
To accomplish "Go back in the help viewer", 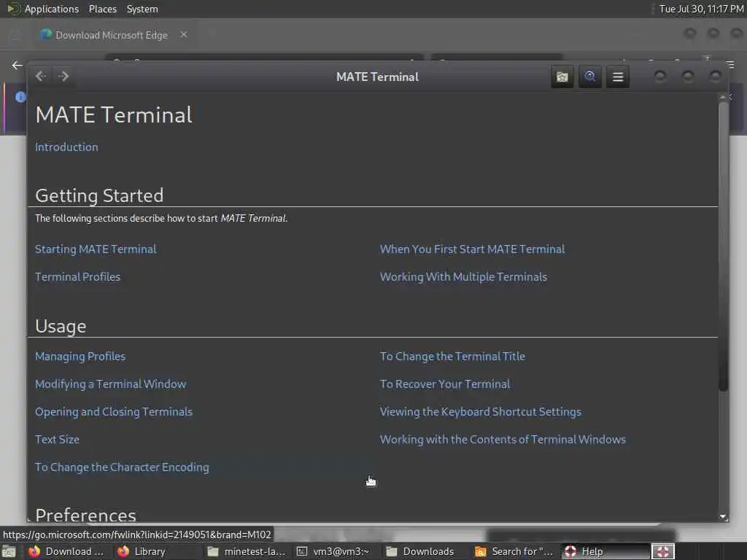I will (x=41, y=76).
